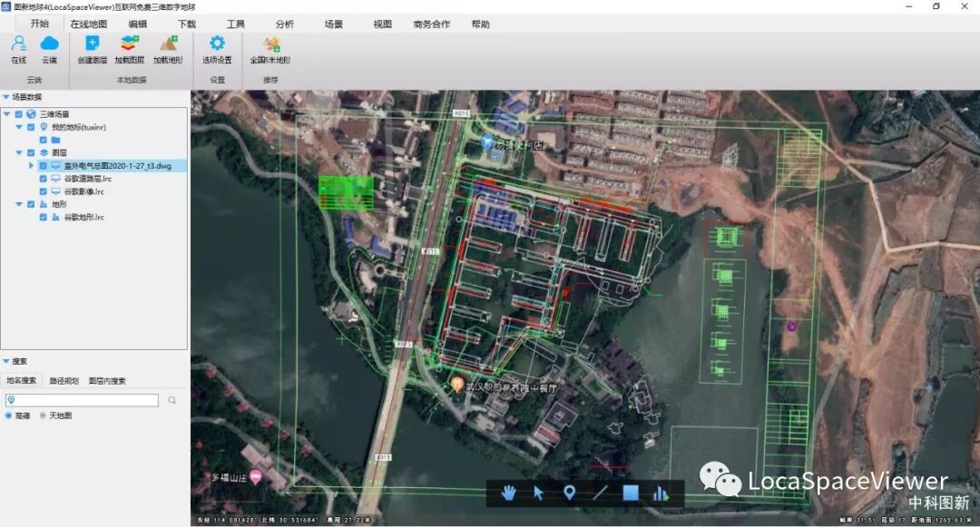
Task: Open the 场景 ribbon tab
Action: 333,24
